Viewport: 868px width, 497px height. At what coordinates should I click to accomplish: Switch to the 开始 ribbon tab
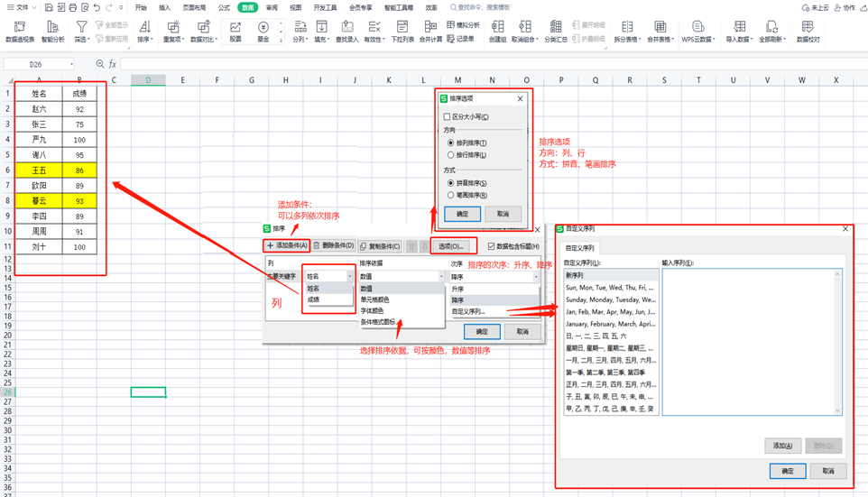click(141, 8)
